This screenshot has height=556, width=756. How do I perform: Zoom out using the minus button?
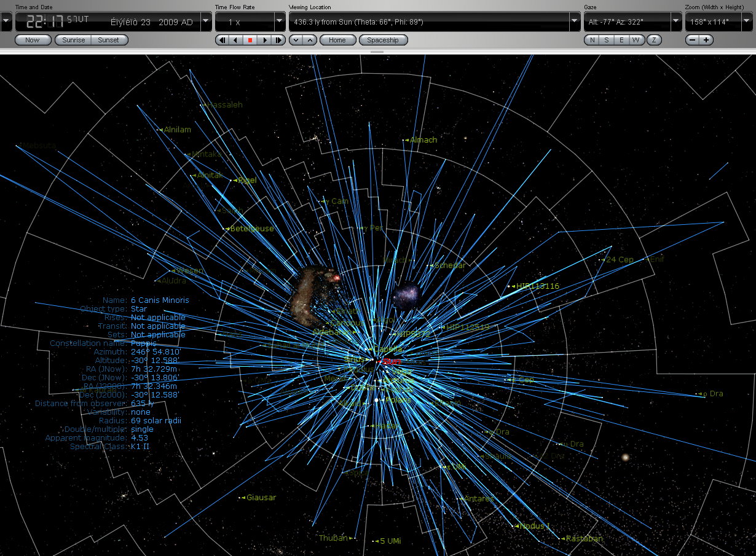point(693,40)
